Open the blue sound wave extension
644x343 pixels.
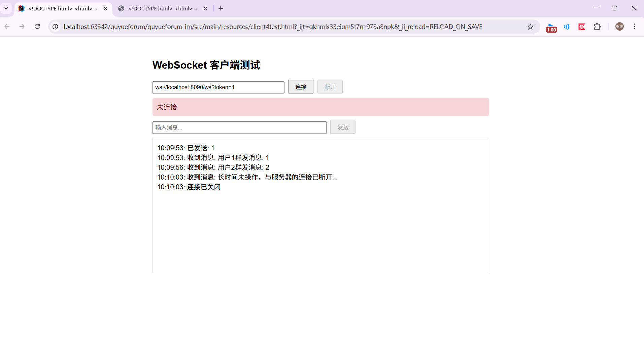tap(567, 27)
